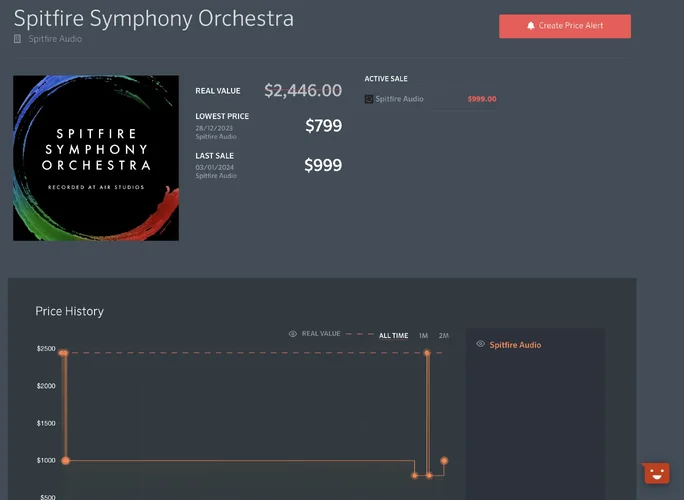Click the store logo icon under Active Sale
The width and height of the screenshot is (684, 500).
pos(369,99)
